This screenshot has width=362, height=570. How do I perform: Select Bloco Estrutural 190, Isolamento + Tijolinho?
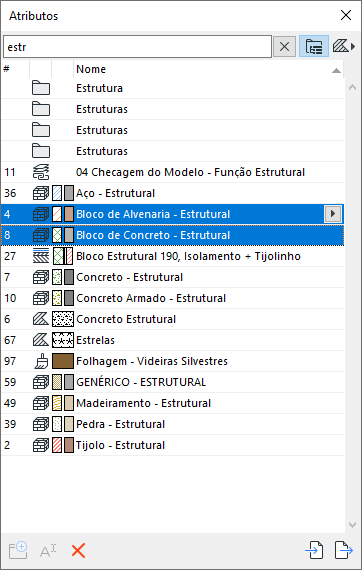(173, 256)
